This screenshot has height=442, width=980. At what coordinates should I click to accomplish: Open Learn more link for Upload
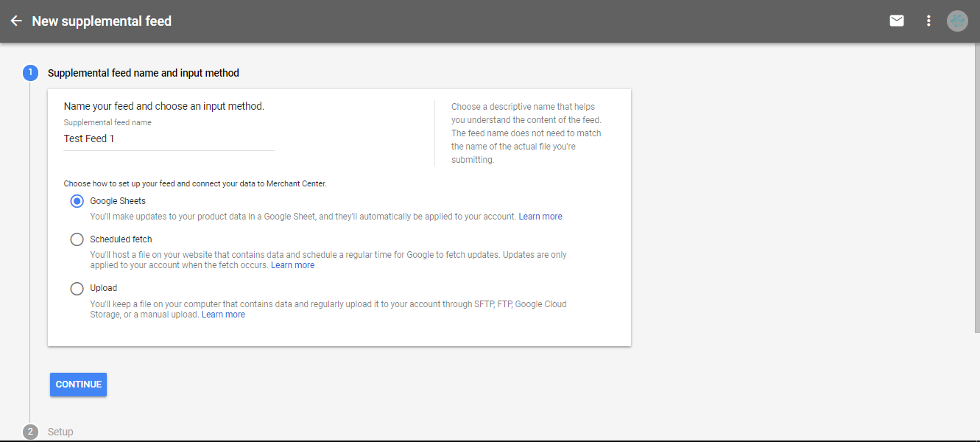(x=223, y=315)
